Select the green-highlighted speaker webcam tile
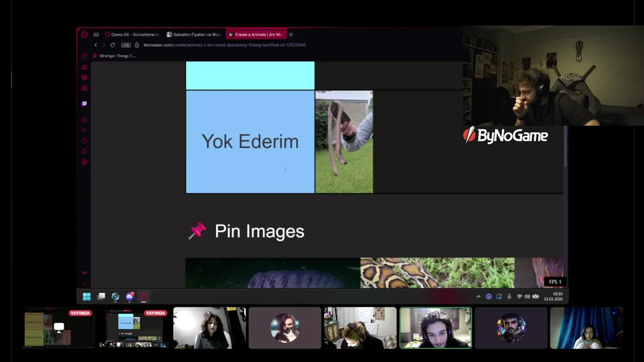 click(436, 328)
